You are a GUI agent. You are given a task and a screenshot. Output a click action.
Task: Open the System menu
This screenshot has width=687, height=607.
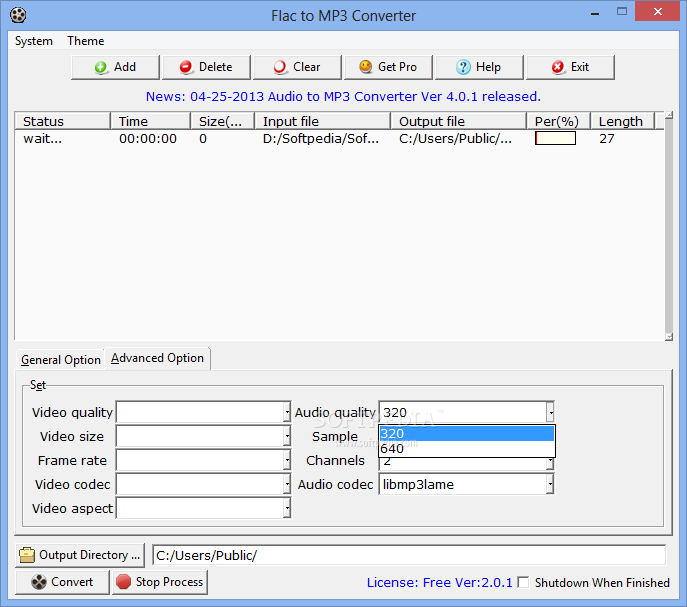click(34, 41)
